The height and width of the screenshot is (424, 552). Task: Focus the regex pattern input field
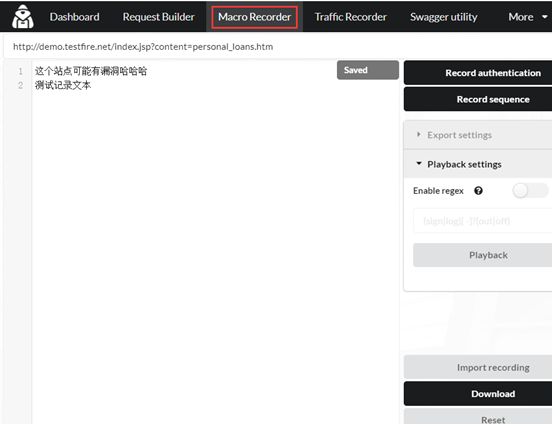(x=483, y=221)
